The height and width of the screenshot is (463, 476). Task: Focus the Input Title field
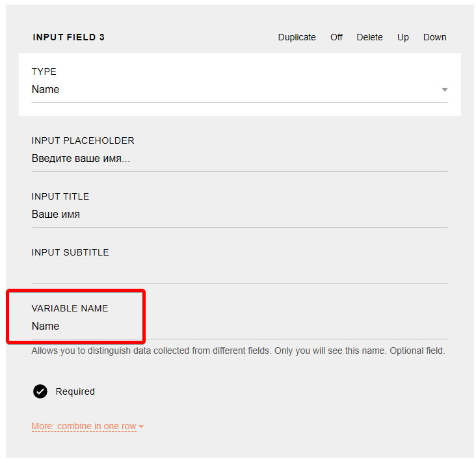239,215
